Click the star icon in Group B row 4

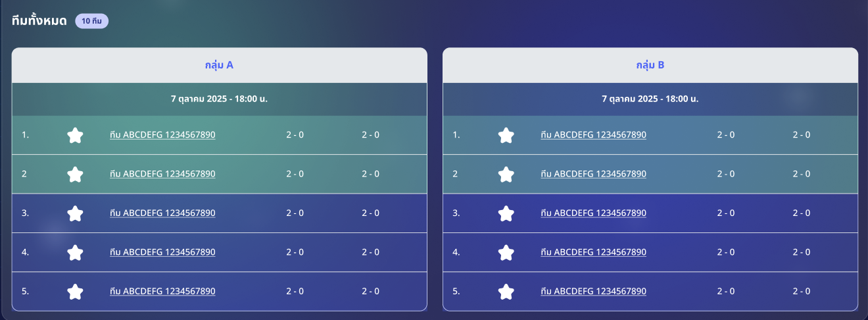pyautogui.click(x=506, y=253)
